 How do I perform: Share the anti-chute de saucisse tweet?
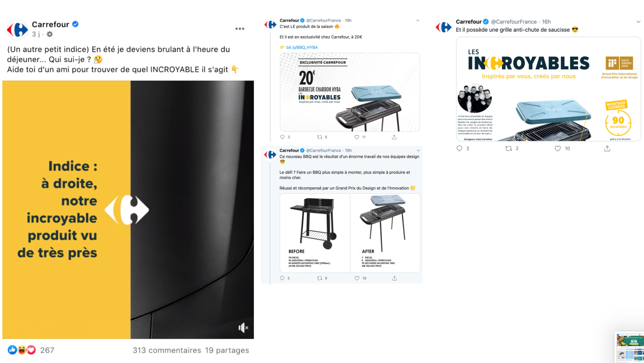click(x=607, y=148)
